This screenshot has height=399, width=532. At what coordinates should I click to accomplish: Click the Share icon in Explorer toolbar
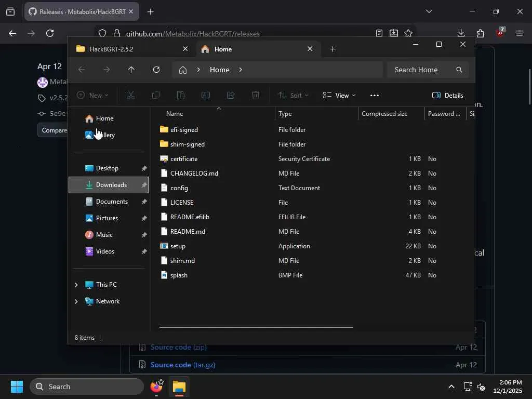pos(231,96)
